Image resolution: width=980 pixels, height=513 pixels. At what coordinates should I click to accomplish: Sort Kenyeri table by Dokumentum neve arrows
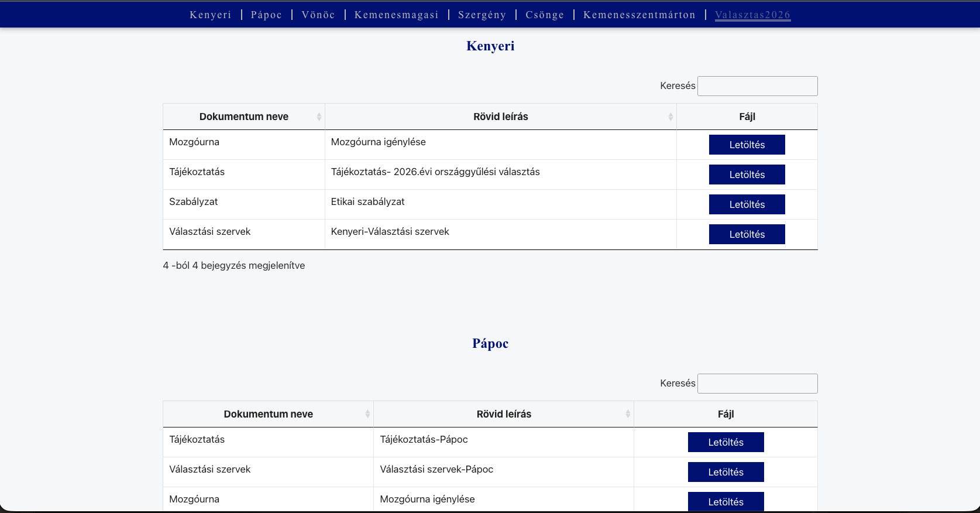pos(319,117)
